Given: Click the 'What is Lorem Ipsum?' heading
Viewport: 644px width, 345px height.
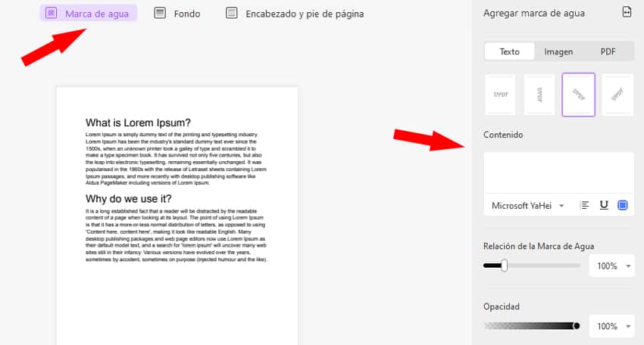Looking at the screenshot, I should [138, 123].
